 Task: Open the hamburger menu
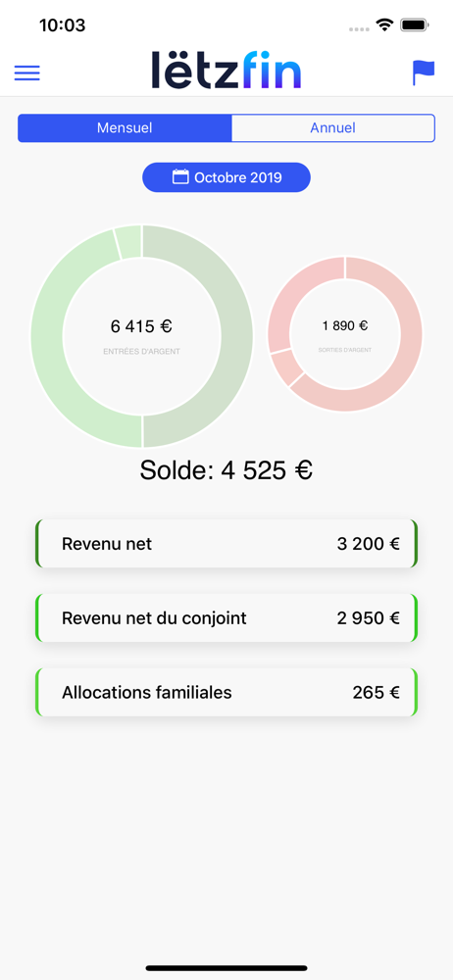26,73
